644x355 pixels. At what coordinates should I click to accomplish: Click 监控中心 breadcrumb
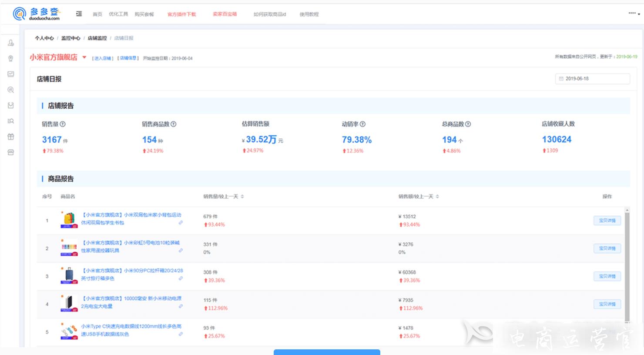[70, 38]
